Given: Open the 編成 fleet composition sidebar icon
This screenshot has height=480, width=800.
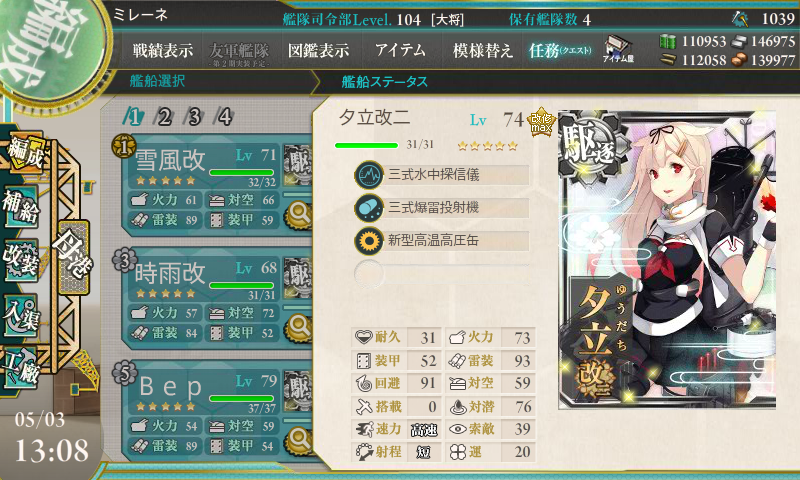Looking at the screenshot, I should 24,154.
